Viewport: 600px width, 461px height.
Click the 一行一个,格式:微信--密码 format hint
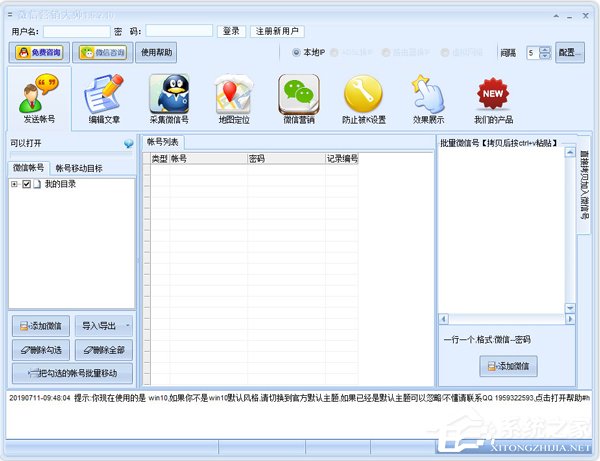point(487,339)
